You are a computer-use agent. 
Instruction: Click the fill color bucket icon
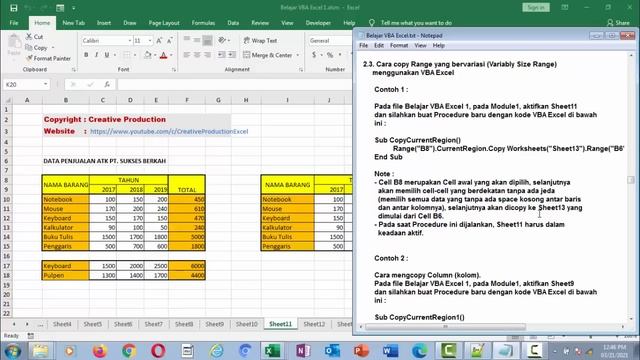pyautogui.click(x=148, y=55)
